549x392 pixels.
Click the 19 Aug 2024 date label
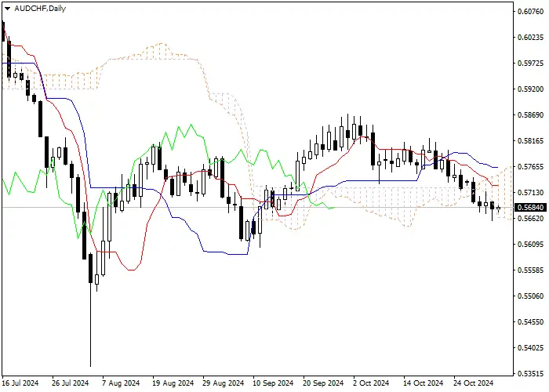coord(173,383)
